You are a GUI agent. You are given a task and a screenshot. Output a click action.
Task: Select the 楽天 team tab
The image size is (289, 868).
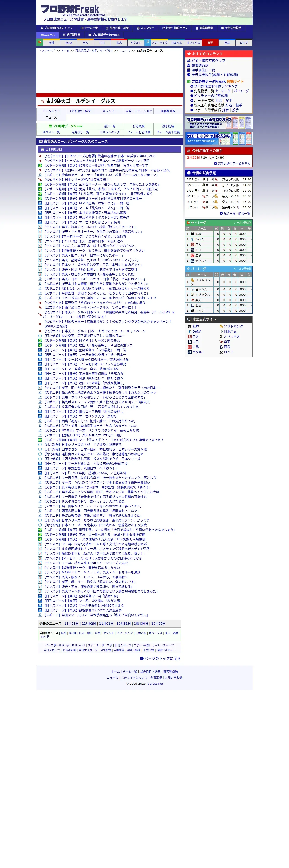(x=210, y=43)
